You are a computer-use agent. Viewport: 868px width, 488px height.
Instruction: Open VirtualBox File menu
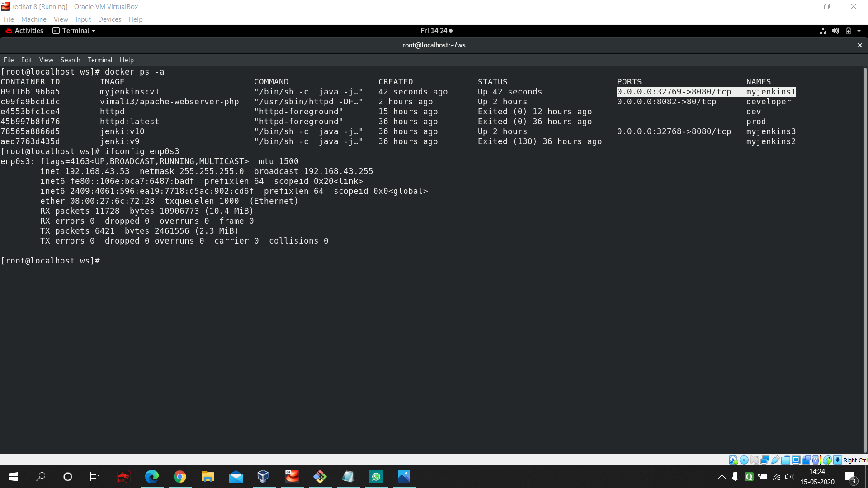[9, 19]
